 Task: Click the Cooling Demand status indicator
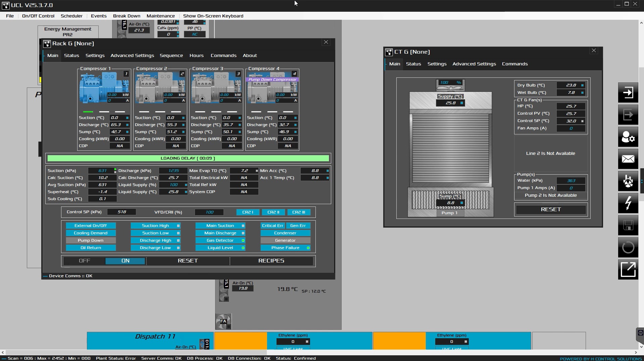[x=91, y=233]
